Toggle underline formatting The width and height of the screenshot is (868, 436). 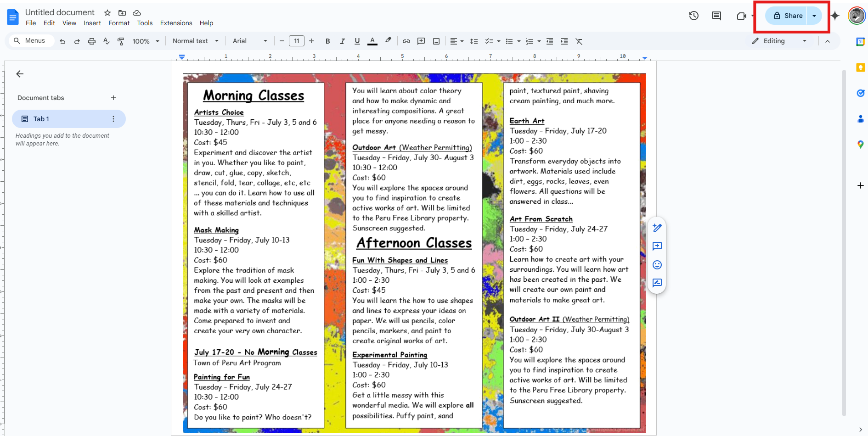click(357, 41)
